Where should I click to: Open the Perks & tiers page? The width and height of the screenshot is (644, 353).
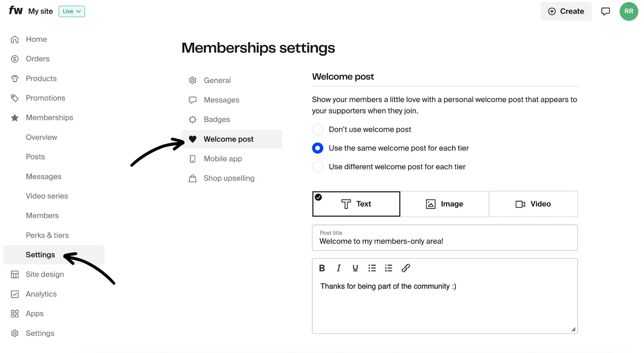[47, 235]
